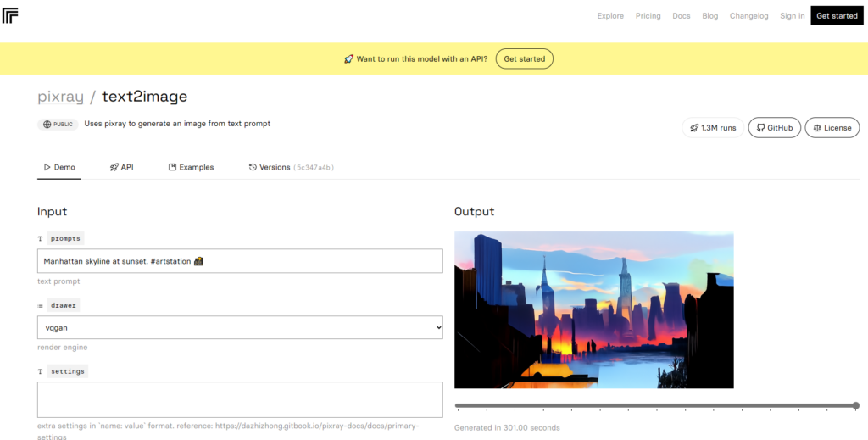Image resolution: width=868 pixels, height=440 pixels.
Task: Open the Replicate logo home link
Action: pos(10,15)
